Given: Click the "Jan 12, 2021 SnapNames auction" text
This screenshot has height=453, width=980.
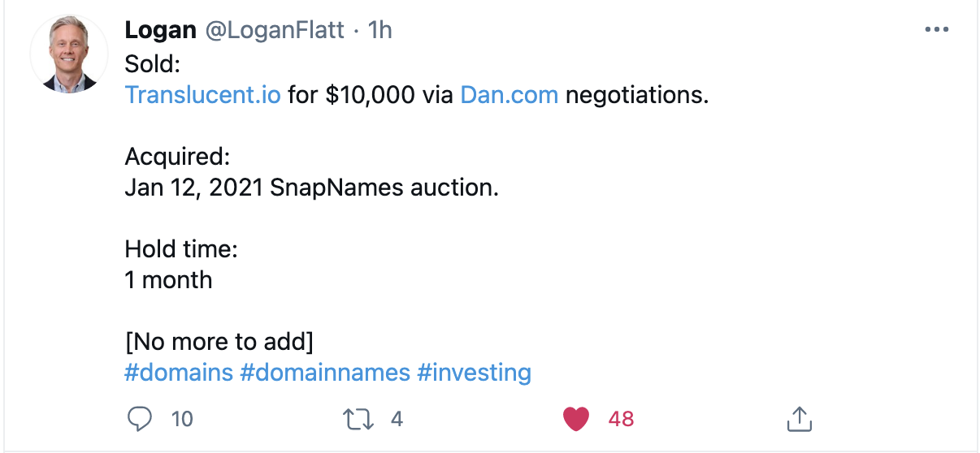Looking at the screenshot, I should [311, 188].
